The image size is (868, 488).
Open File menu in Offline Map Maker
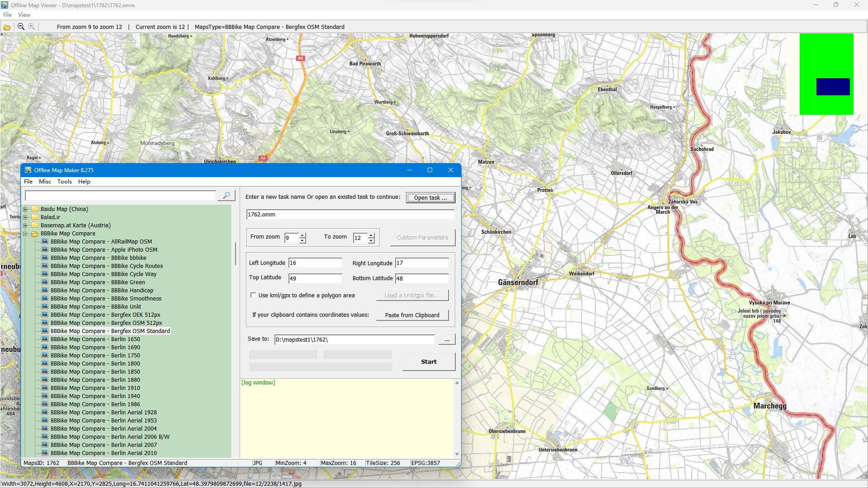(28, 182)
